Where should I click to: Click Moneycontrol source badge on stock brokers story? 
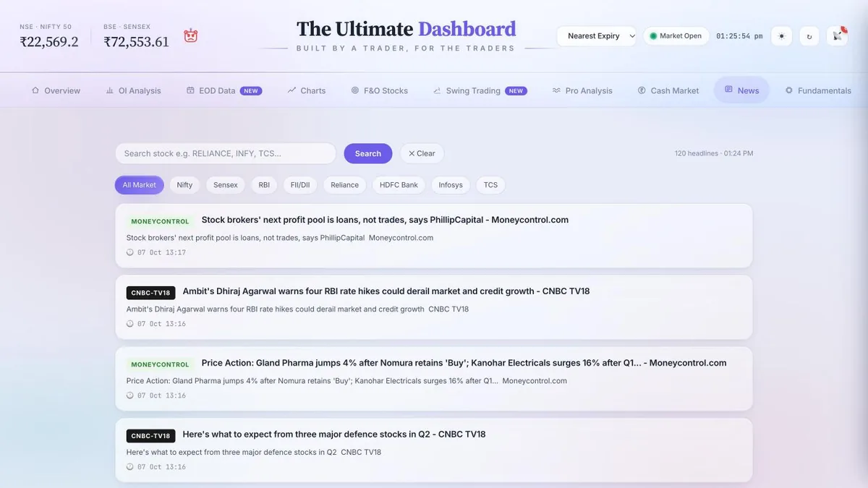click(x=161, y=221)
